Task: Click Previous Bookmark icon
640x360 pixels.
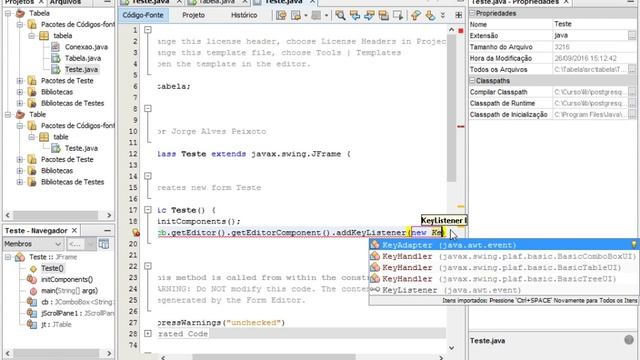Action: tap(416, 16)
